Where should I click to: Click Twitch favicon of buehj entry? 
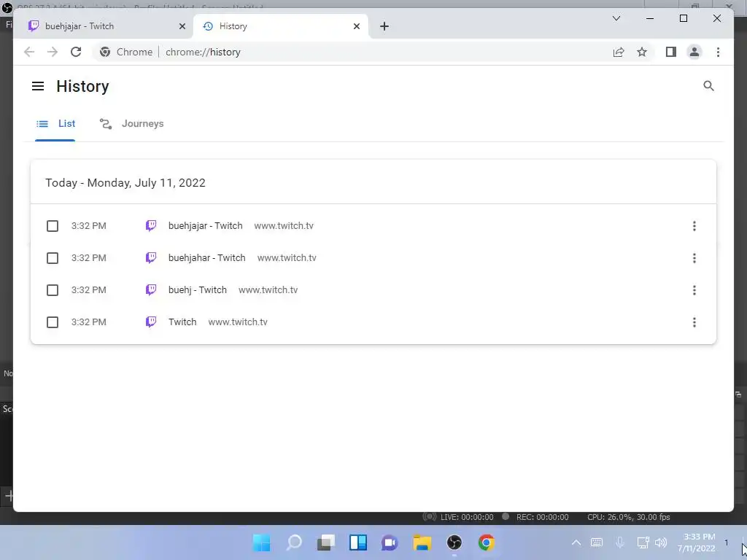click(150, 289)
